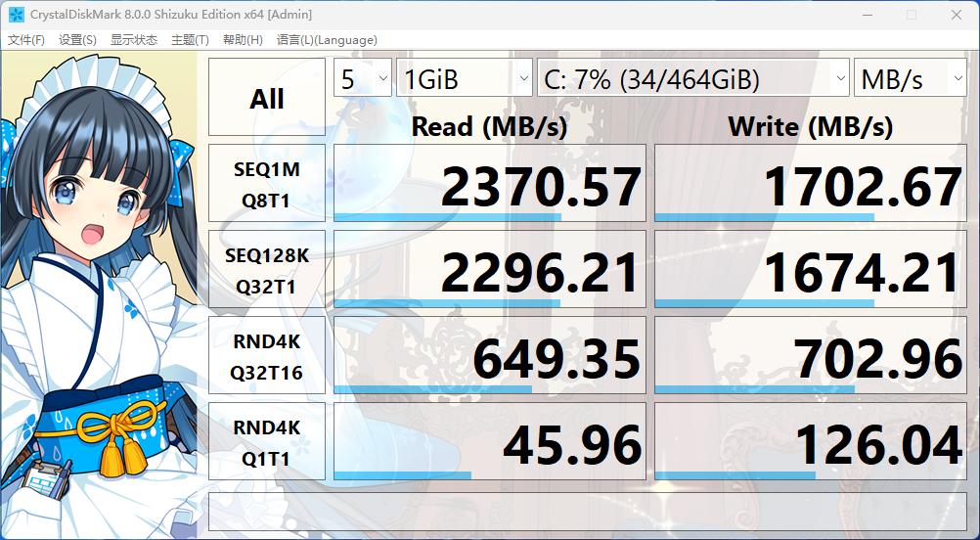The width and height of the screenshot is (980, 540).
Task: Open the 文件(F) menu
Action: 26,40
